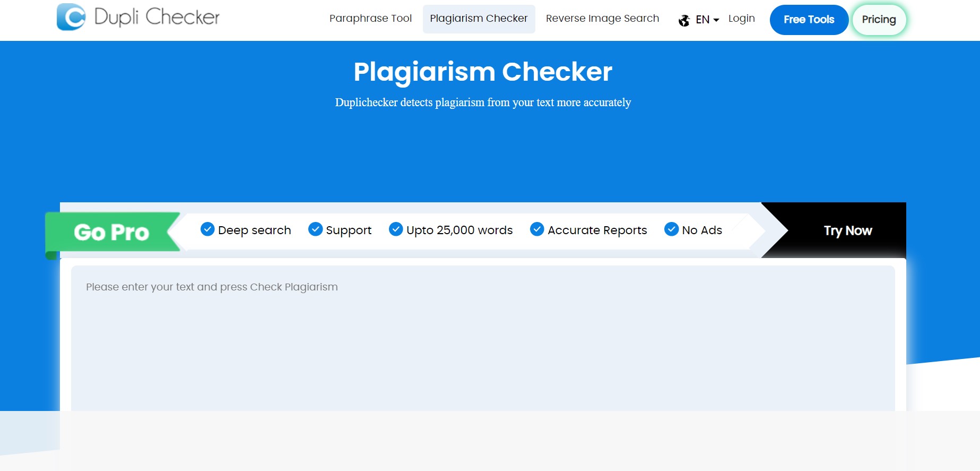Click the Deep search checkmark icon
980x471 pixels.
tap(207, 229)
